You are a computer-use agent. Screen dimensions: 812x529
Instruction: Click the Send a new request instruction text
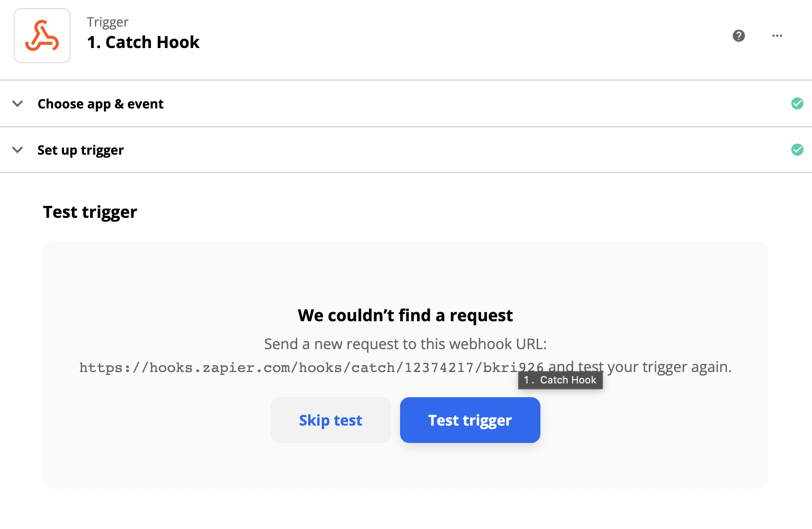405,344
